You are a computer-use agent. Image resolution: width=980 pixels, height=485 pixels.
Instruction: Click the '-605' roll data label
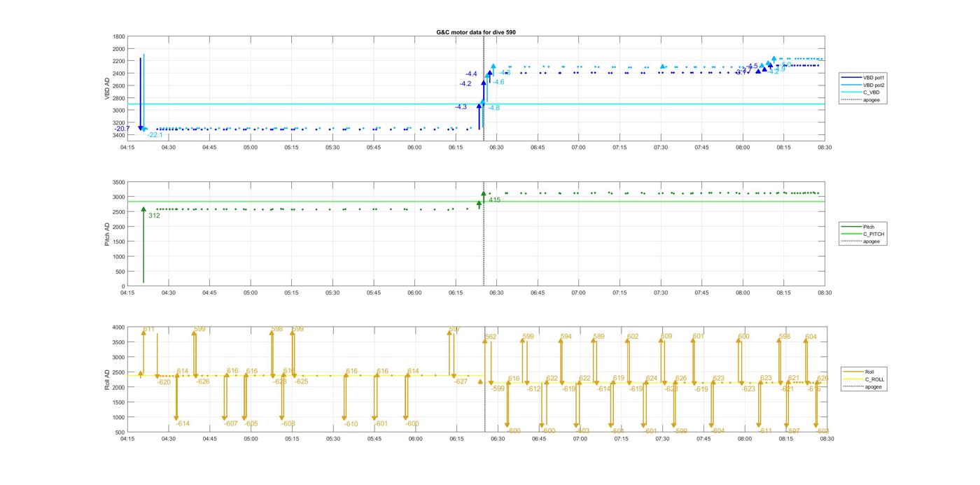(x=251, y=424)
